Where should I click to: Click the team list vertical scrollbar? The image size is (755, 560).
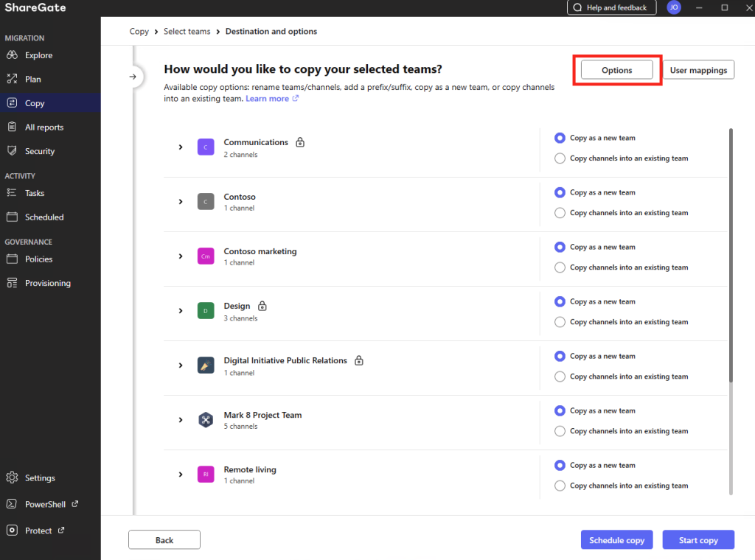731,255
